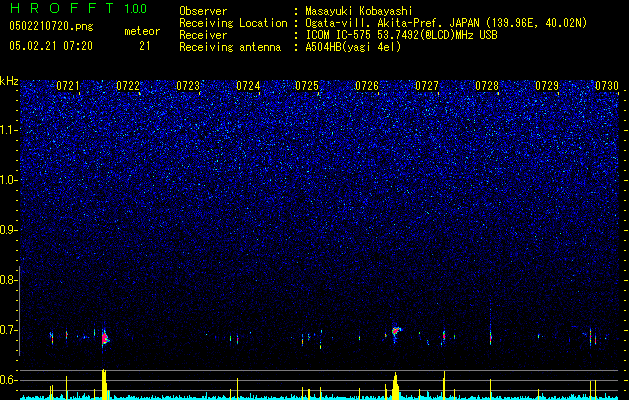The height and width of the screenshot is (400, 629).
Task: Click the 0722 time marker
Action: [x=128, y=86]
